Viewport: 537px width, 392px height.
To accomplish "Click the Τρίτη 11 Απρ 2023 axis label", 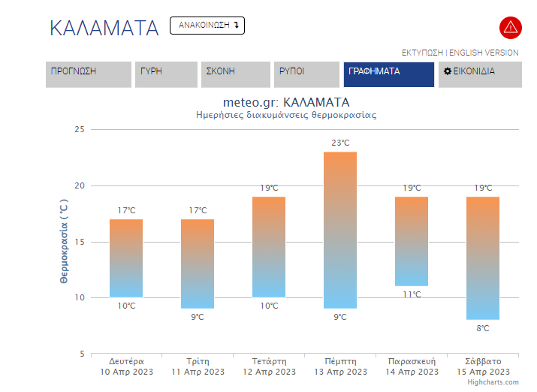I will (x=198, y=366).
